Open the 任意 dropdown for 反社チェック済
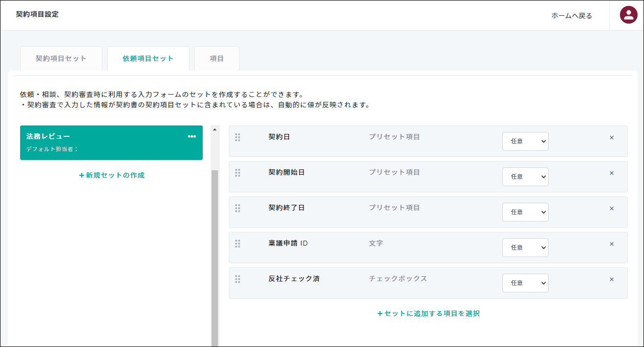 pyautogui.click(x=525, y=283)
